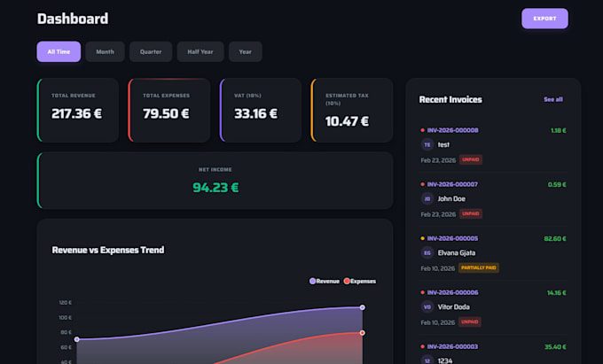Click the Partially Paid badge
603x364 pixels.
pos(478,268)
